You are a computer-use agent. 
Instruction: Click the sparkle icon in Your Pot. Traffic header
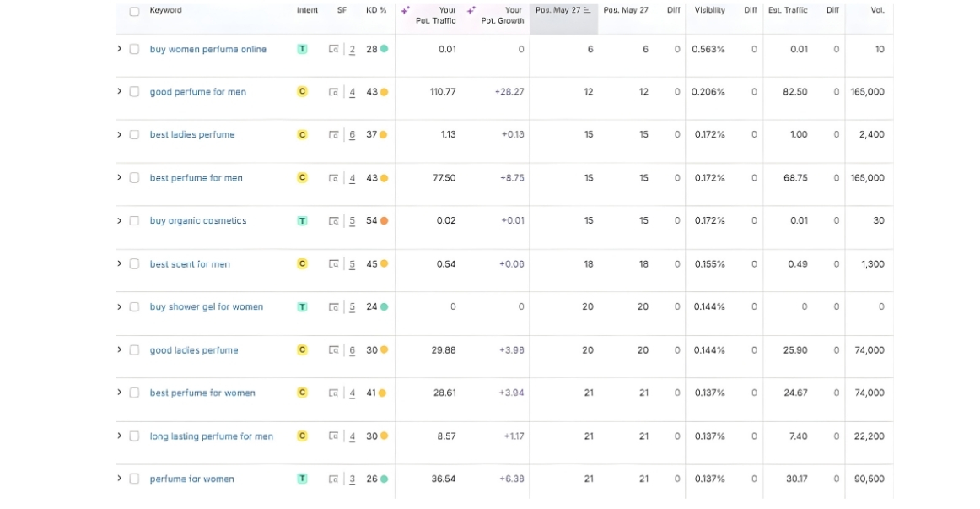point(406,10)
